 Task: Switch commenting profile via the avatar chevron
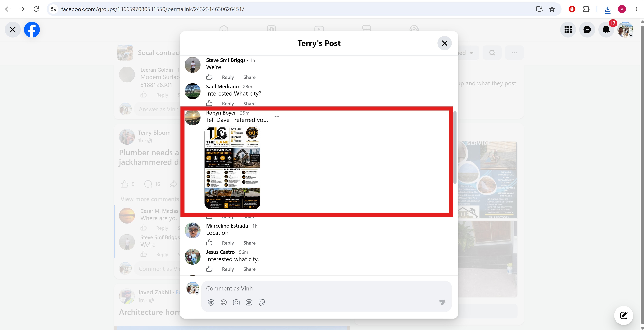tap(197, 292)
